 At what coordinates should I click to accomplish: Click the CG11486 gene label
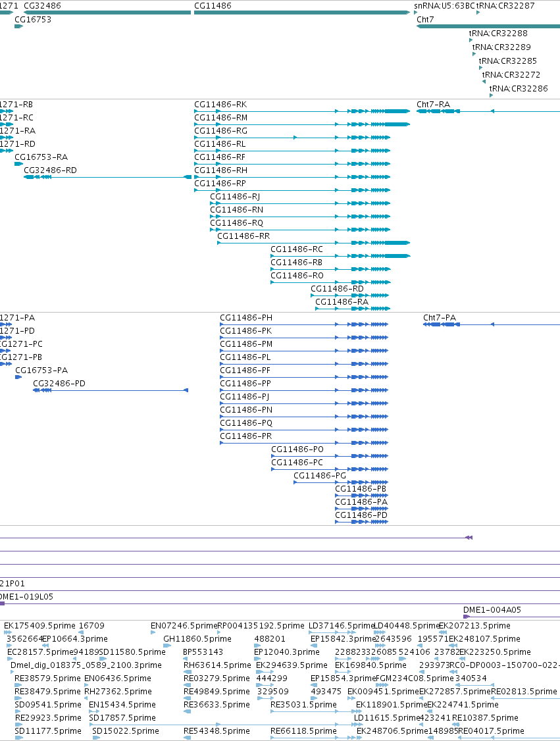213,6
